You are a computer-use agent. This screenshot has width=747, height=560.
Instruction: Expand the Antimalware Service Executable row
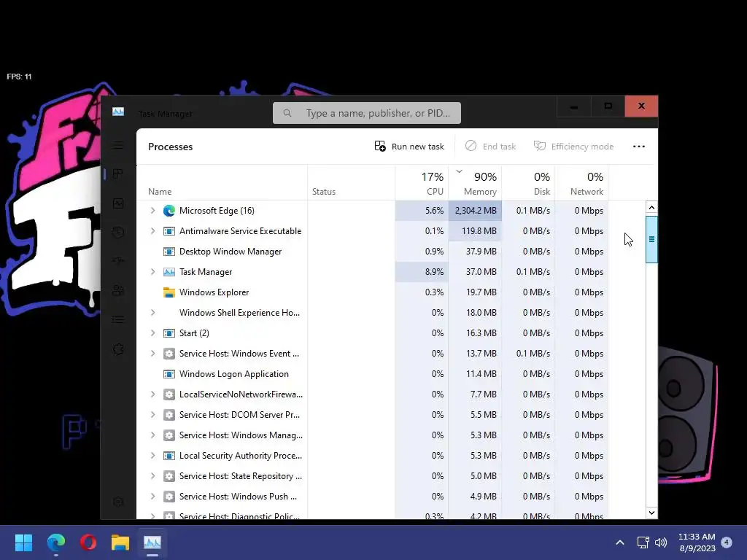(152, 231)
